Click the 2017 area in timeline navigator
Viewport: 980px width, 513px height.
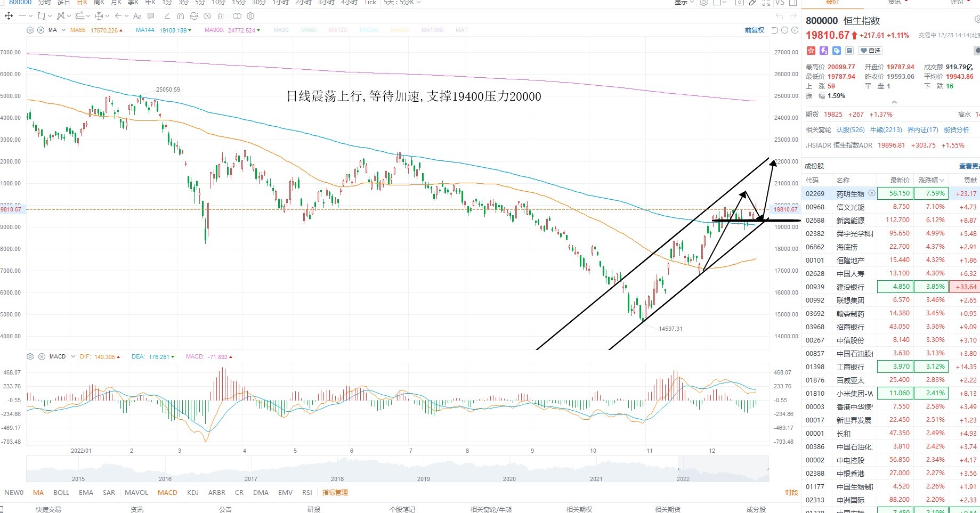251,479
